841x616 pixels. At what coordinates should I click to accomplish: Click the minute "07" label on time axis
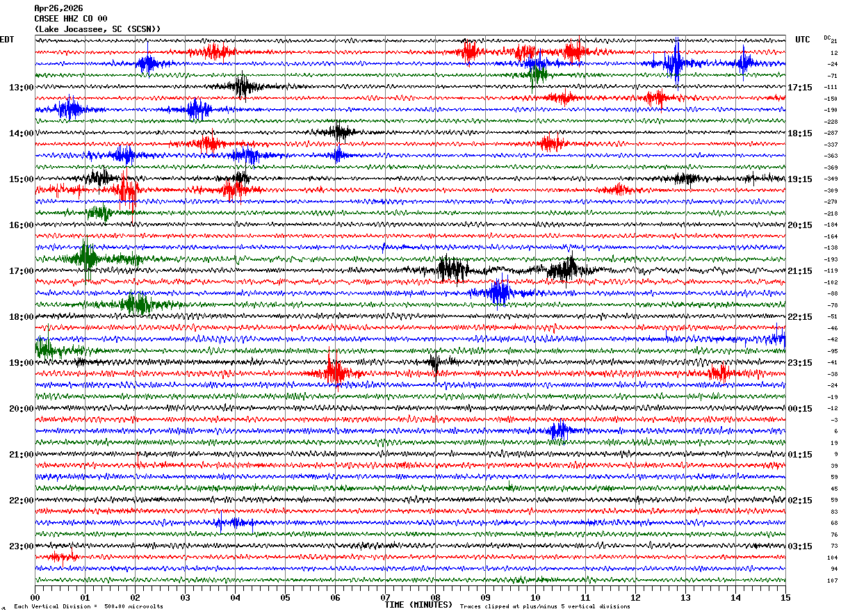(385, 597)
